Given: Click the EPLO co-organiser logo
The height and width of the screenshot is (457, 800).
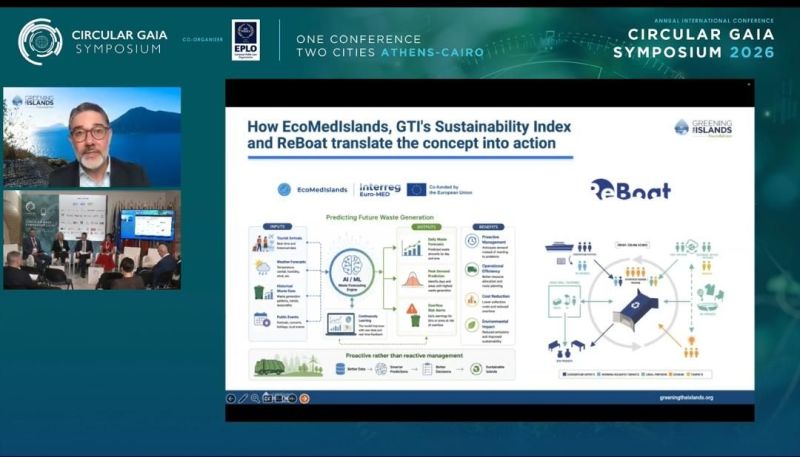Looking at the screenshot, I should [245, 40].
